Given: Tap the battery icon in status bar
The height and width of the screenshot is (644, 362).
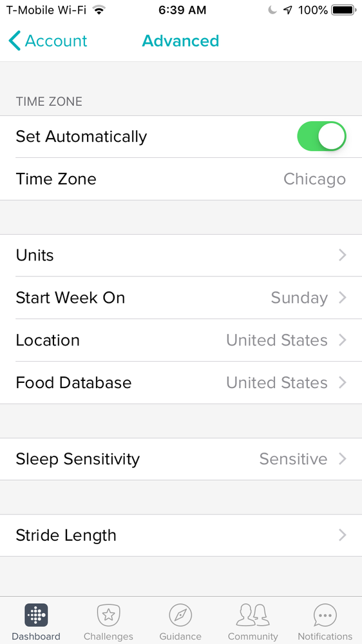Looking at the screenshot, I should (x=345, y=10).
